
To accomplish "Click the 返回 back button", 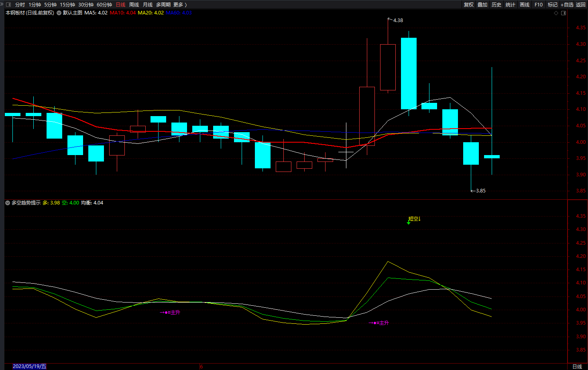I will pyautogui.click(x=581, y=5).
